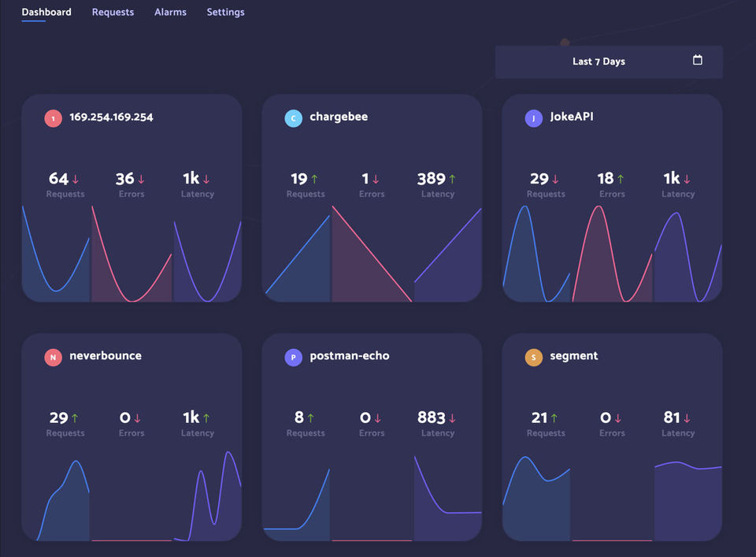Click the down arrow beside 883 Latency

point(452,418)
